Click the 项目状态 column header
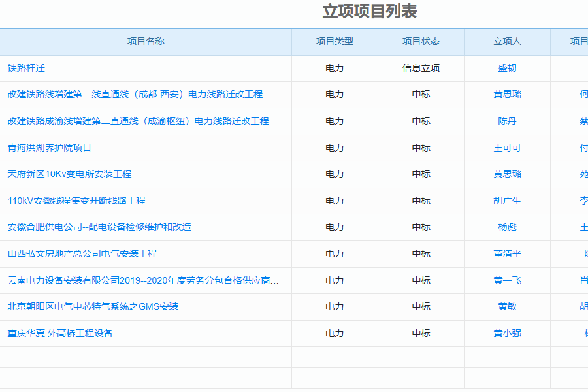Image resolution: width=588 pixels, height=392 pixels. [421, 41]
